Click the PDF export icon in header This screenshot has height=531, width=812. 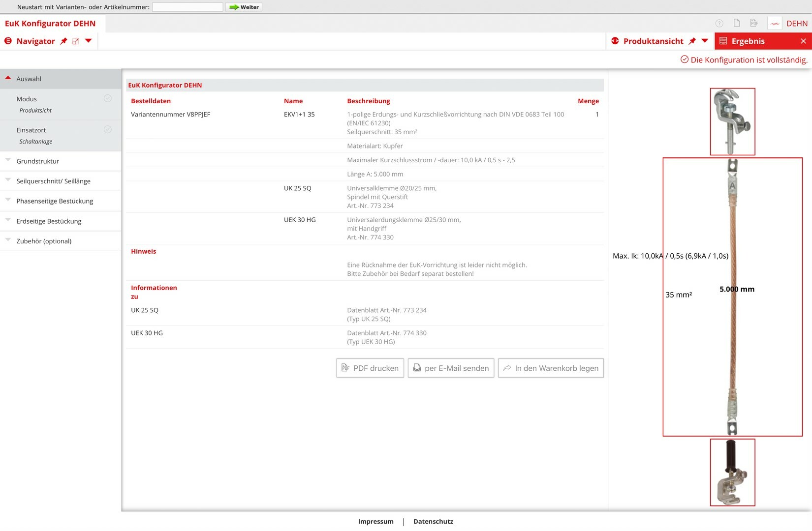coord(754,23)
